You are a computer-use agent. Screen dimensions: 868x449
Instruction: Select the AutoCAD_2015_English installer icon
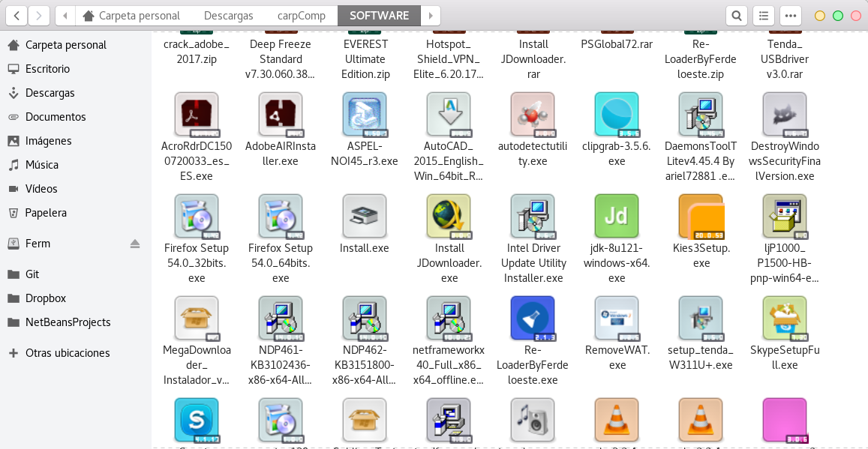pos(449,115)
